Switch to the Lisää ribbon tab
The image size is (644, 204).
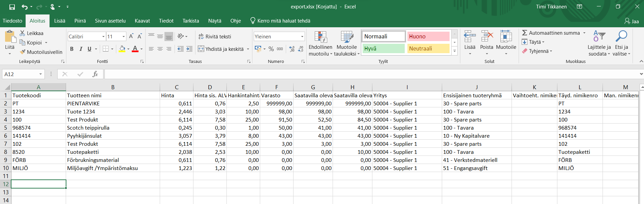pyautogui.click(x=60, y=21)
